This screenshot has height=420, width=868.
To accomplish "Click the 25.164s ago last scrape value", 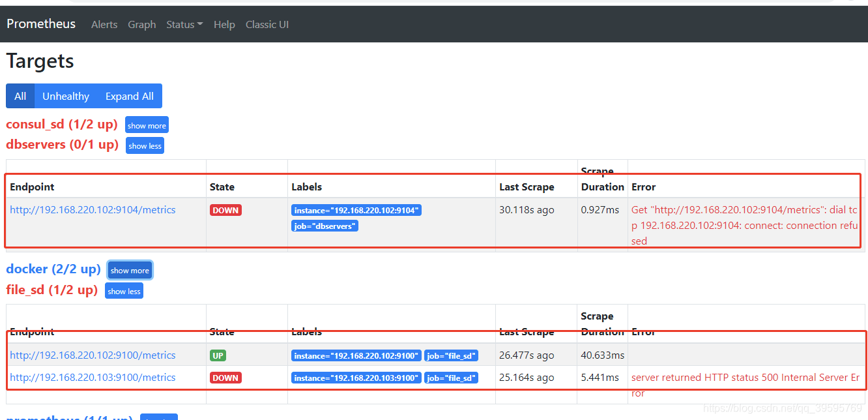I will tap(527, 378).
